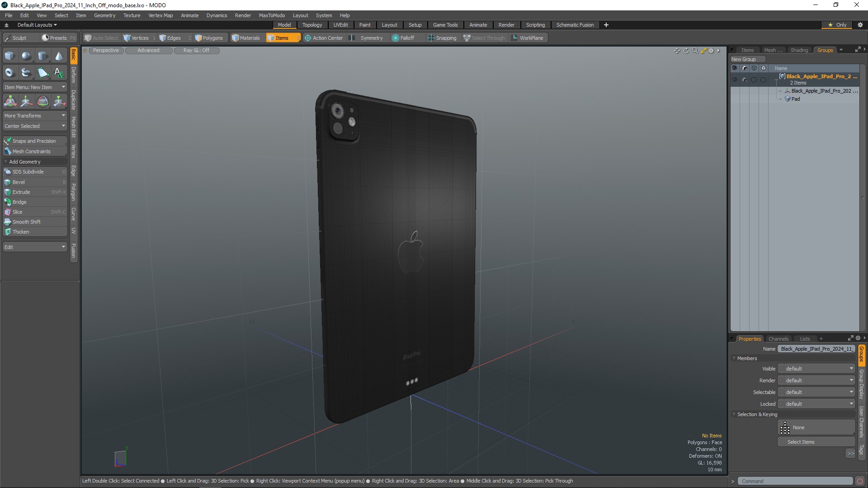This screenshot has height=488, width=868.
Task: Select the Torus primitive tool
Action: [x=9, y=72]
